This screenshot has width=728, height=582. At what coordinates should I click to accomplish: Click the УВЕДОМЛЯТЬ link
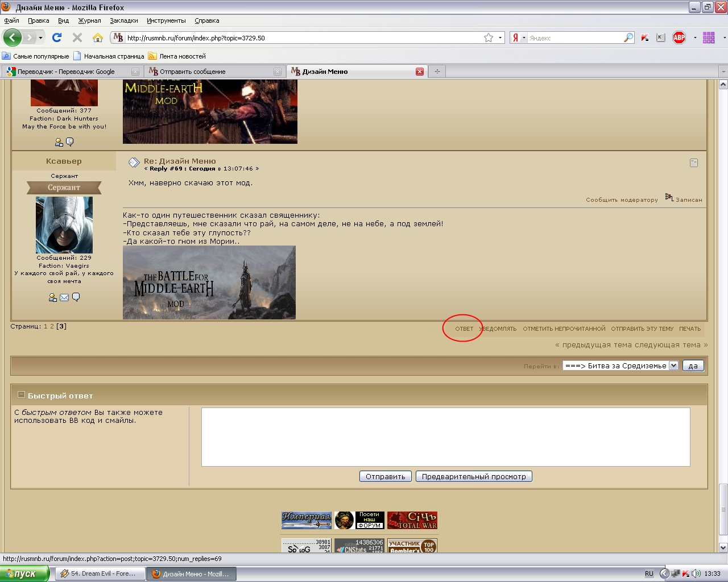(x=498, y=329)
